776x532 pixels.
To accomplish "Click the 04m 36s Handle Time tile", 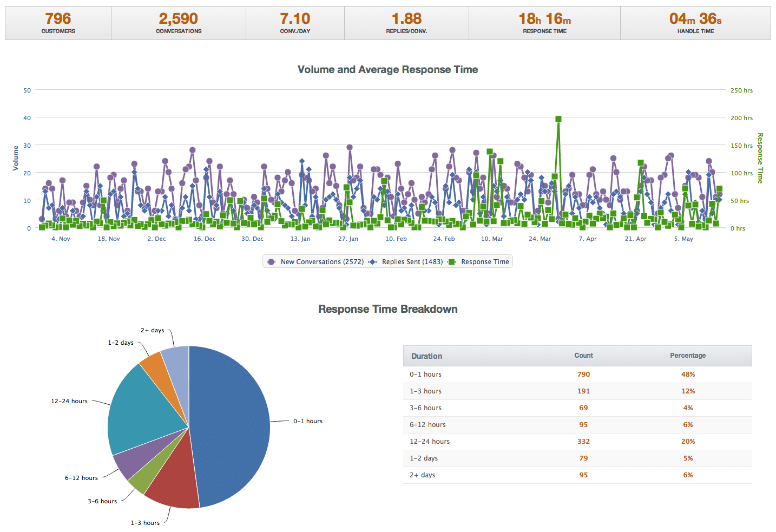I will pyautogui.click(x=695, y=23).
